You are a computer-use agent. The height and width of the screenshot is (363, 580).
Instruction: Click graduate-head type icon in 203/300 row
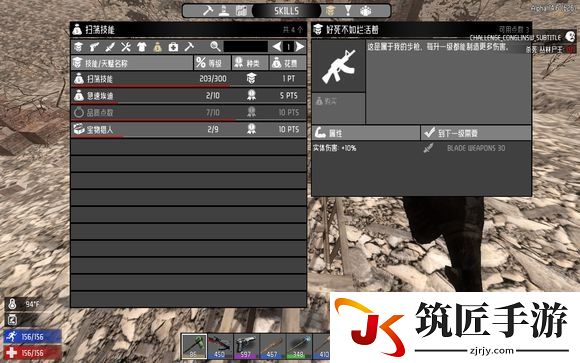point(252,78)
